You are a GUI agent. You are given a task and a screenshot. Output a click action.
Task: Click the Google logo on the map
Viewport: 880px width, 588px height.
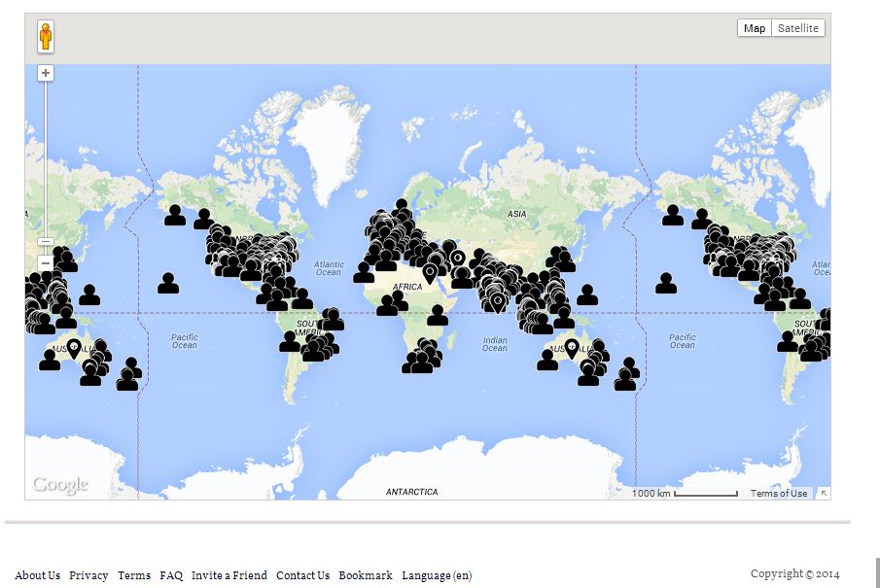tap(60, 484)
